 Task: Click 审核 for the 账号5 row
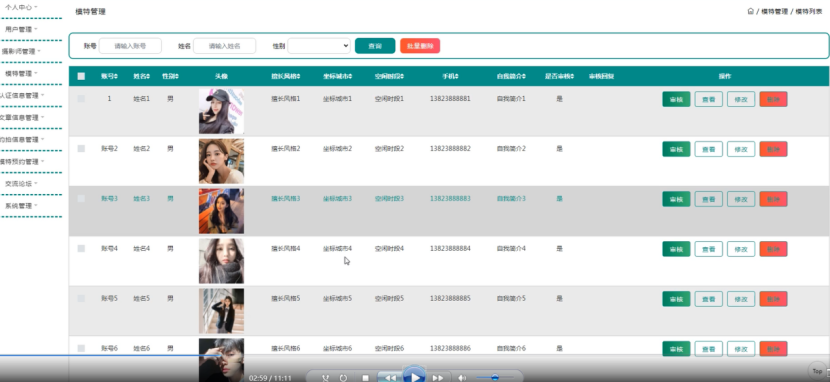[676, 299]
